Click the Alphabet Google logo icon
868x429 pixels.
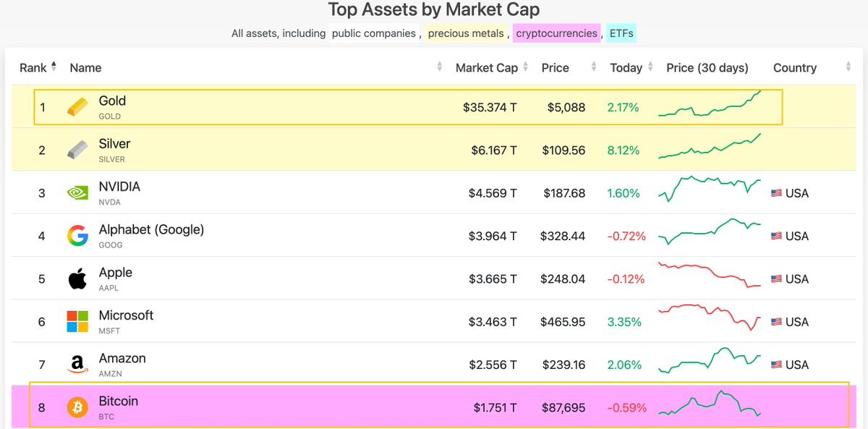click(x=77, y=236)
